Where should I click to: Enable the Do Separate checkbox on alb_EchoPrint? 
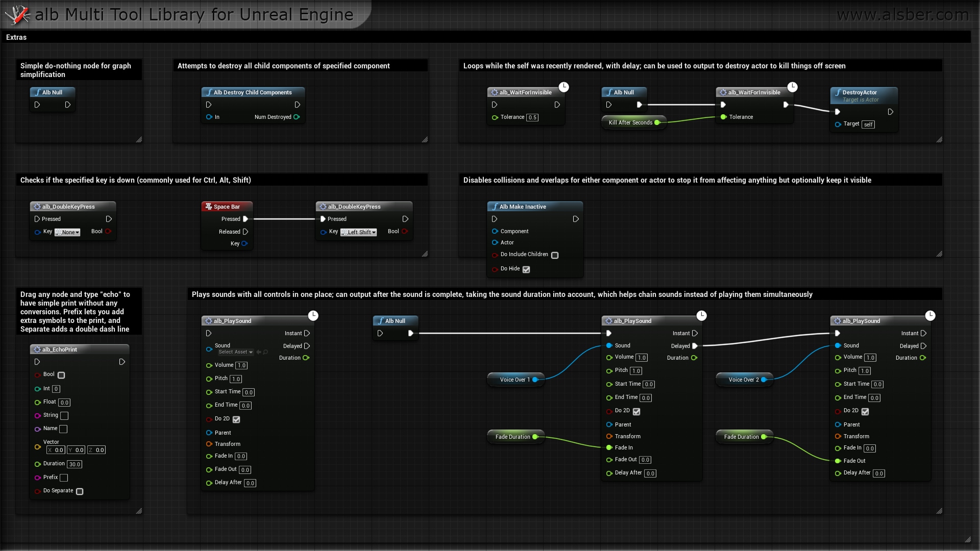[x=79, y=492]
